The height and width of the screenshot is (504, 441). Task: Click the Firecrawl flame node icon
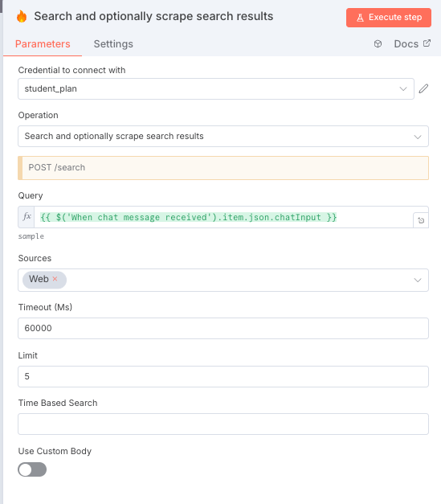point(22,16)
